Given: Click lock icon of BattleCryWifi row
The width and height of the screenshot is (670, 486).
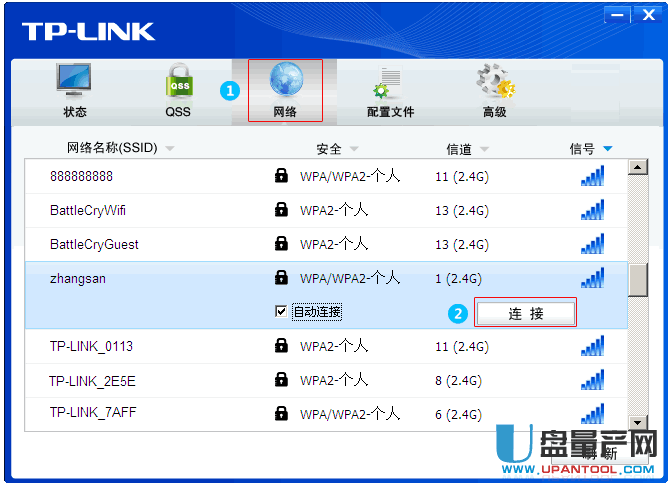Looking at the screenshot, I should click(x=281, y=209).
